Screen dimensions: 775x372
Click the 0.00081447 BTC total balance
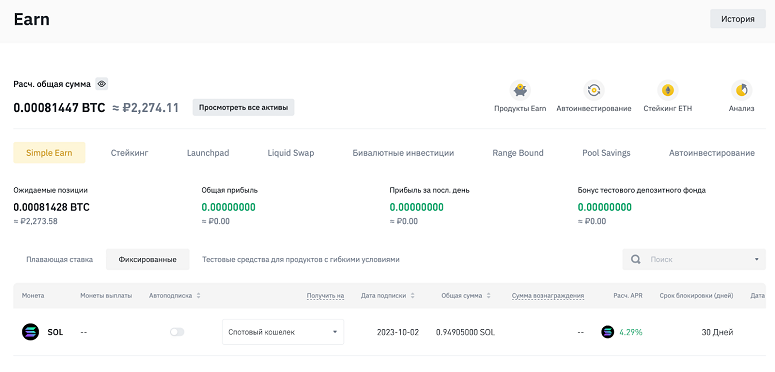(x=59, y=107)
